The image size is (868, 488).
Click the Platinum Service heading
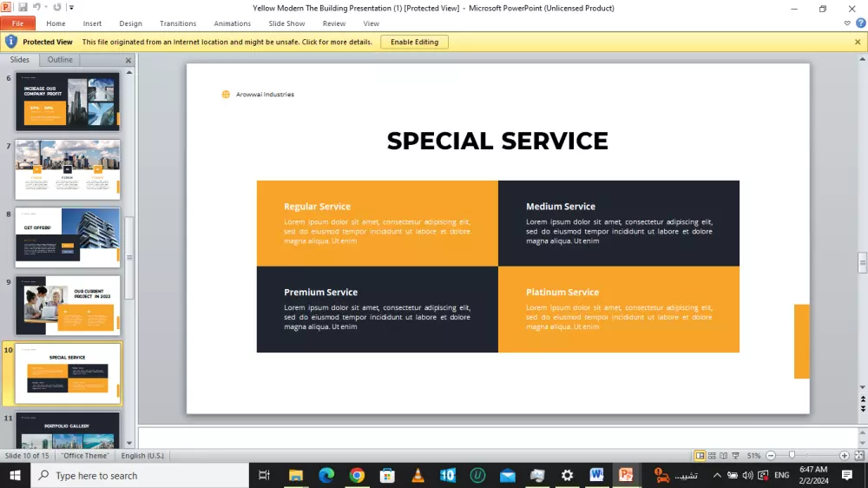coord(562,293)
